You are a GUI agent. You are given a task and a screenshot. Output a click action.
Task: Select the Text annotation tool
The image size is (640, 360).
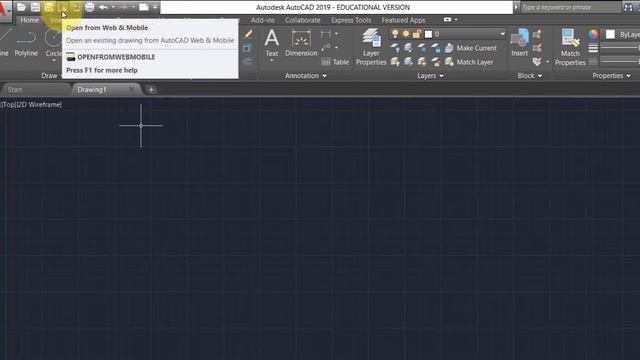(271, 43)
